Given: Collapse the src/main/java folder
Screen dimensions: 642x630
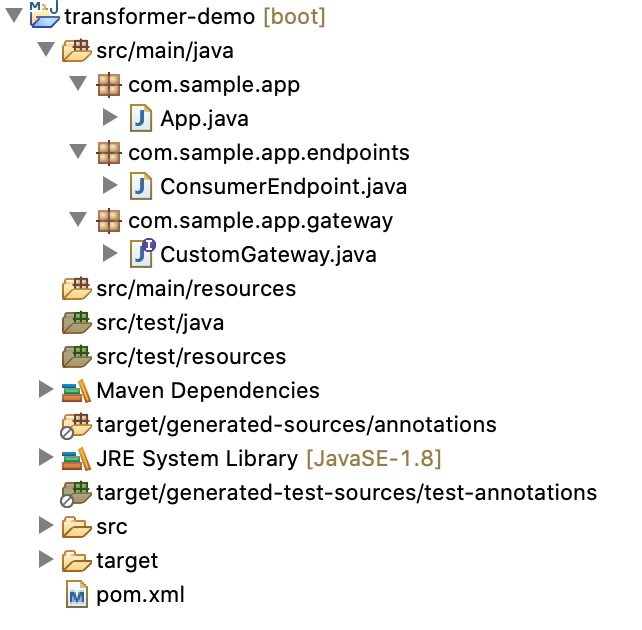Looking at the screenshot, I should click(46, 50).
